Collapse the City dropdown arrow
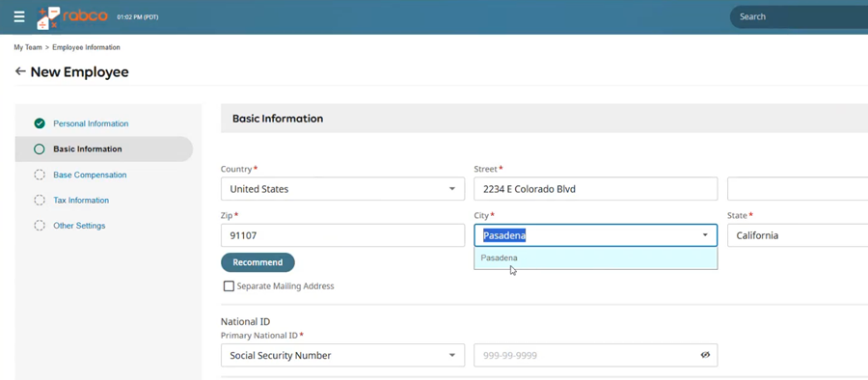Screen dimensions: 868x380 705,235
